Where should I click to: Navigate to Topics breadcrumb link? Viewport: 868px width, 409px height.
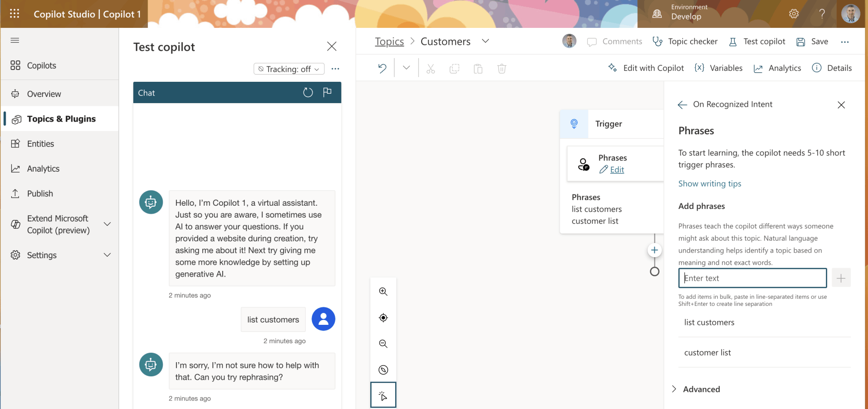click(390, 42)
